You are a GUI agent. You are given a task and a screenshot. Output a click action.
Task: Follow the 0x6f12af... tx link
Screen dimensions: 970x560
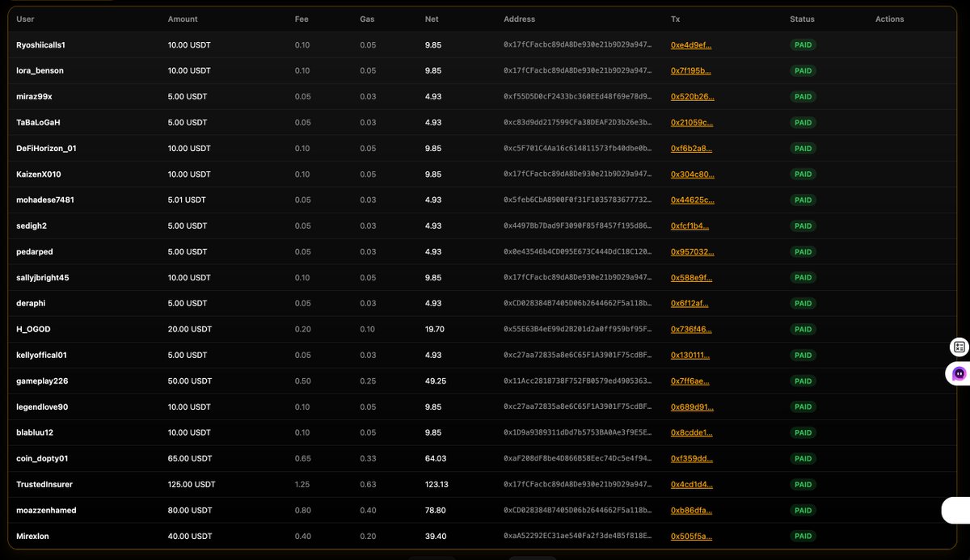point(690,304)
